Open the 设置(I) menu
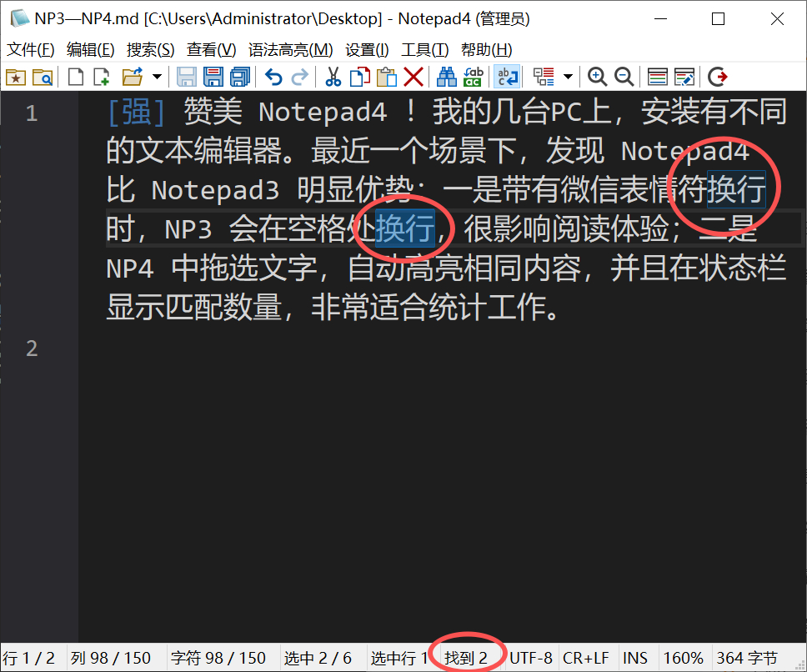Image resolution: width=807 pixels, height=672 pixels. [x=367, y=50]
